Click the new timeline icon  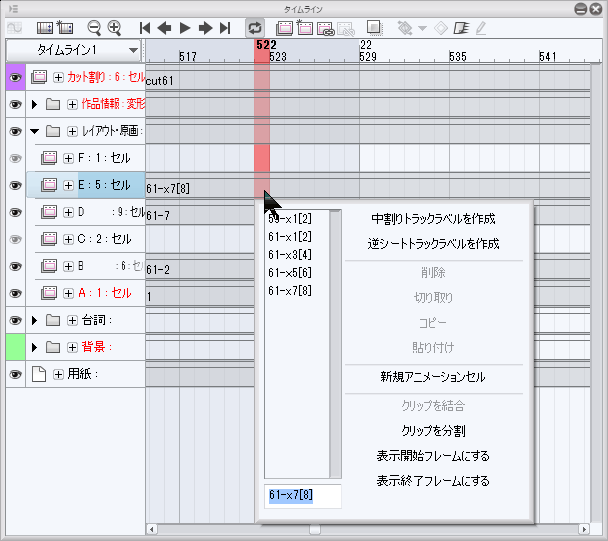click(x=67, y=28)
